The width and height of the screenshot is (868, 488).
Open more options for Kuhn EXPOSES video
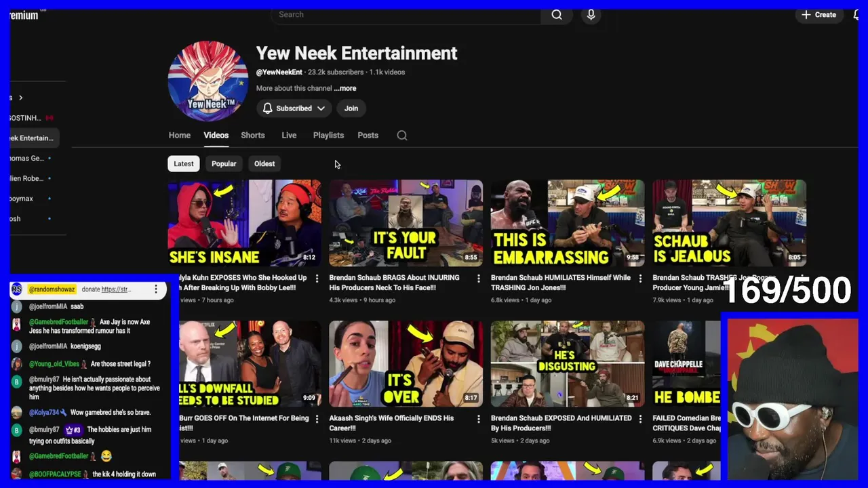pos(317,279)
